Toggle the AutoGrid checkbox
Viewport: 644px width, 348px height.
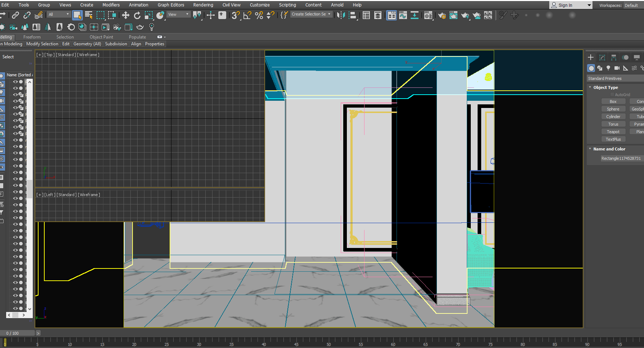pos(612,95)
